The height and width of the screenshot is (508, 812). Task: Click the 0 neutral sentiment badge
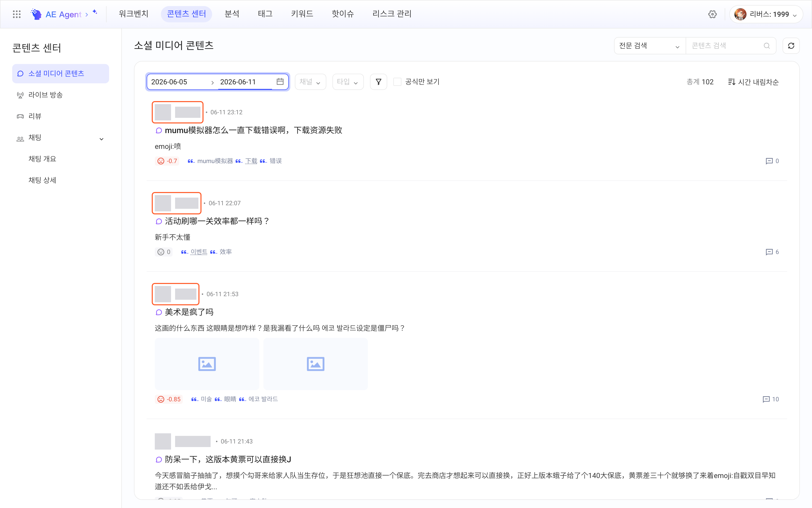point(164,252)
